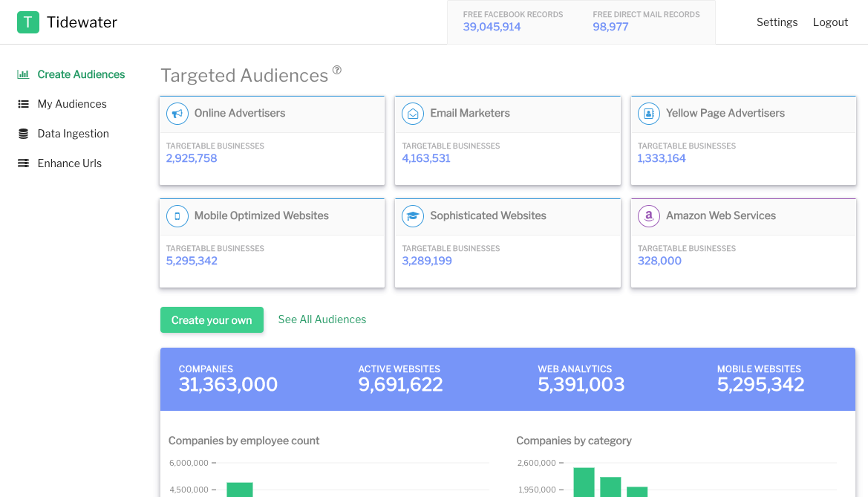Select the Email Marketers count 4,163,531
Image resolution: width=868 pixels, height=497 pixels.
coord(426,158)
